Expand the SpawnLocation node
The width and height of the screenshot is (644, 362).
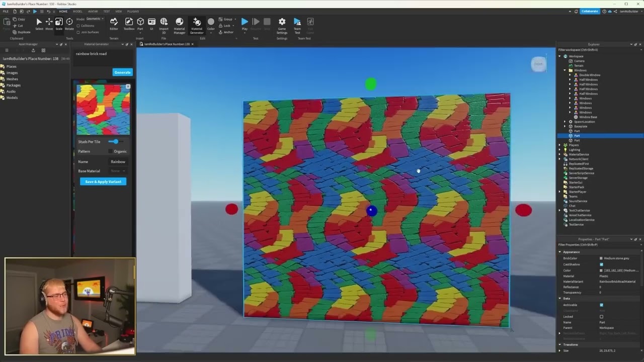click(x=565, y=122)
